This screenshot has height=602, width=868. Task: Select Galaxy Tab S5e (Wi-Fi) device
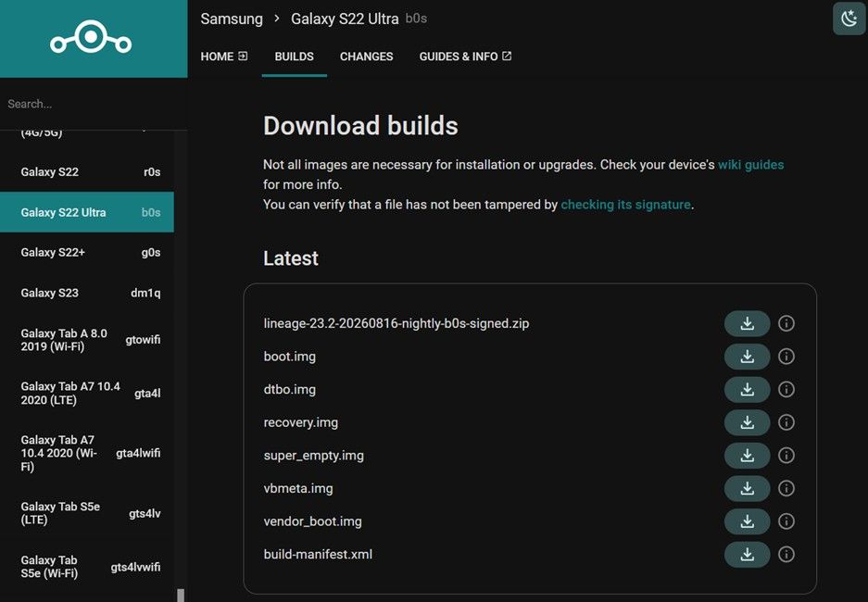(x=87, y=567)
